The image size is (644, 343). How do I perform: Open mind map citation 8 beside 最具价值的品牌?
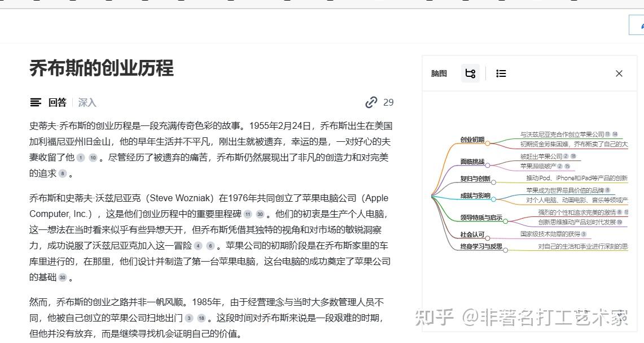click(607, 190)
